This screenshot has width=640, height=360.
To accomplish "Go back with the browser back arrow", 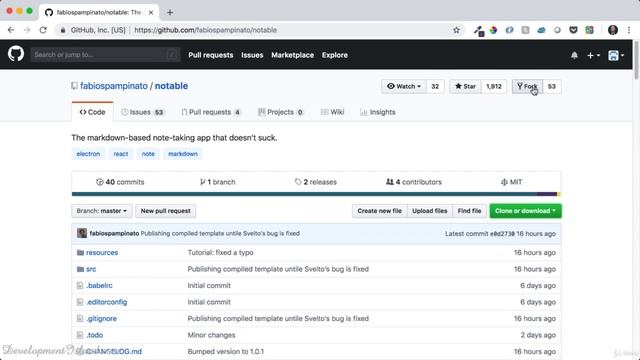I will (x=11, y=30).
